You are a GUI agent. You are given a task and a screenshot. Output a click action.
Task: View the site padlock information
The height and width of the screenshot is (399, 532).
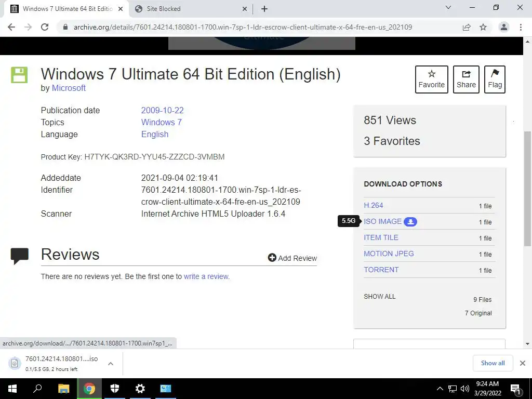[65, 27]
